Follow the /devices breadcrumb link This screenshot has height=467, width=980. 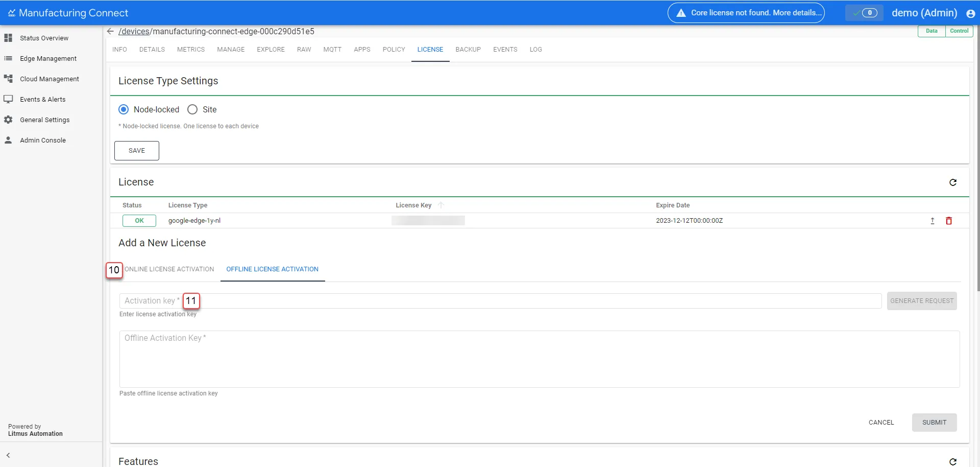pos(134,31)
